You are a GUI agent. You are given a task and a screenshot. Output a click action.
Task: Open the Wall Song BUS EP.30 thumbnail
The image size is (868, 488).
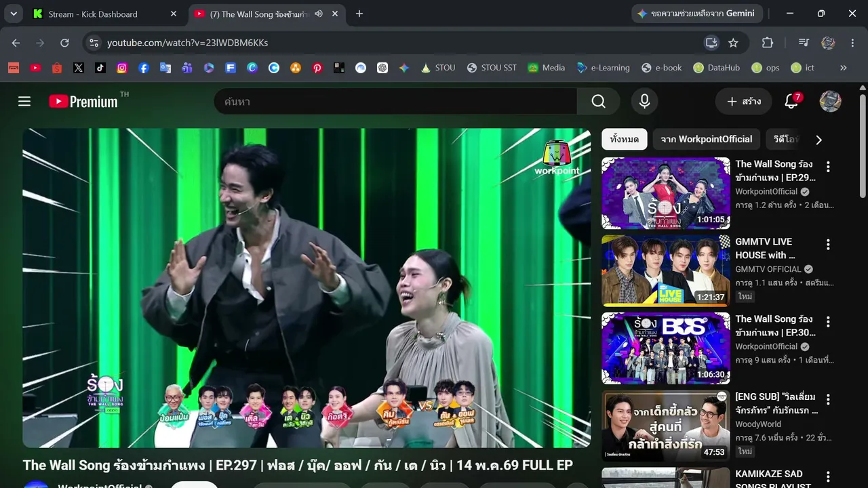tap(666, 348)
